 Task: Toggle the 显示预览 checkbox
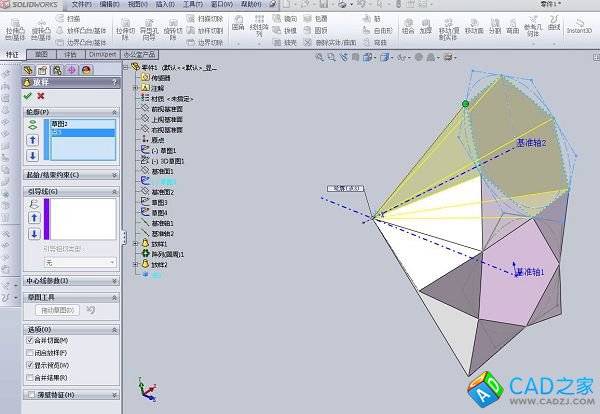click(x=28, y=365)
